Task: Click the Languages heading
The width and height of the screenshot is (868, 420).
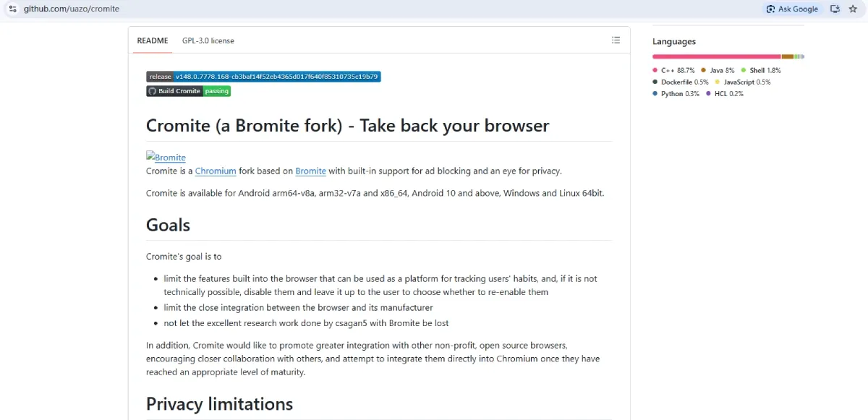Action: click(674, 41)
